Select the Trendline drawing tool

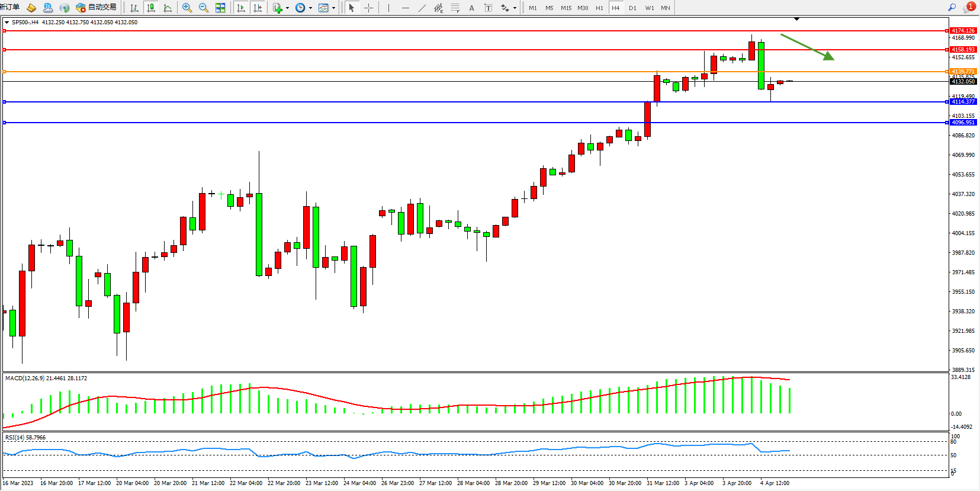coord(422,8)
